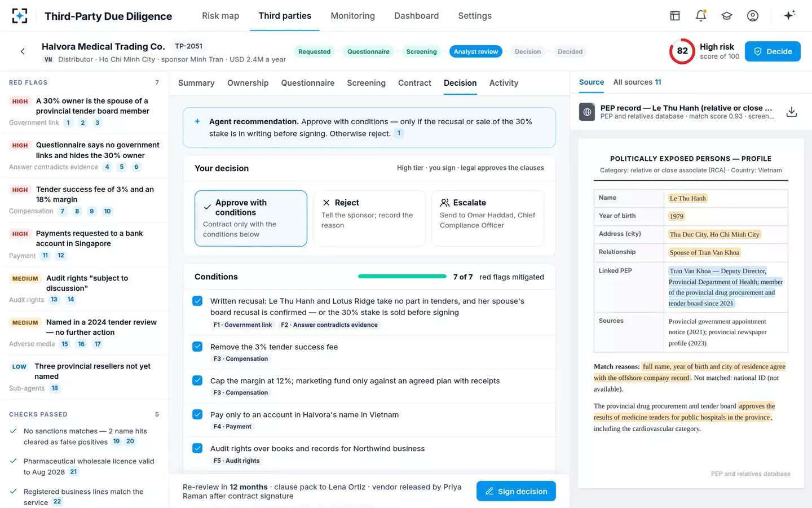Click the Sign decision button
Screen dimensions: 812x508
(x=516, y=491)
